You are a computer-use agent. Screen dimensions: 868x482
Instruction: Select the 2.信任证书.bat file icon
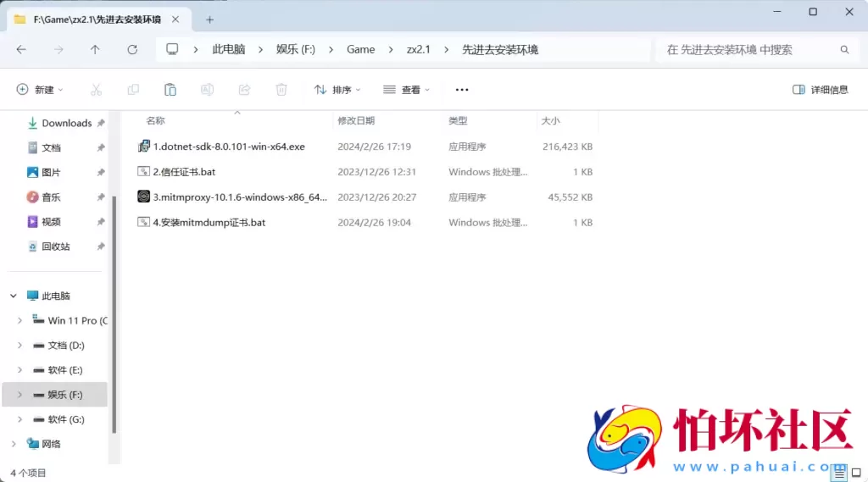pos(143,172)
